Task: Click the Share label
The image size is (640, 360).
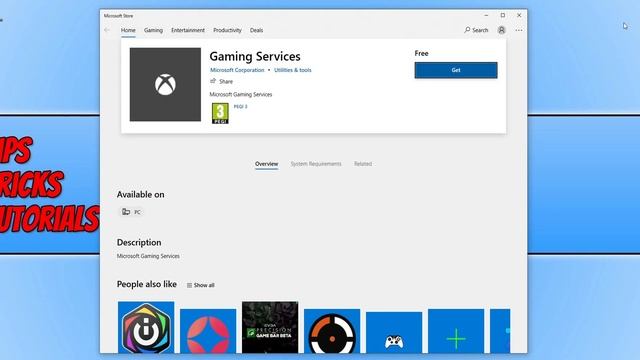Action: point(226,82)
